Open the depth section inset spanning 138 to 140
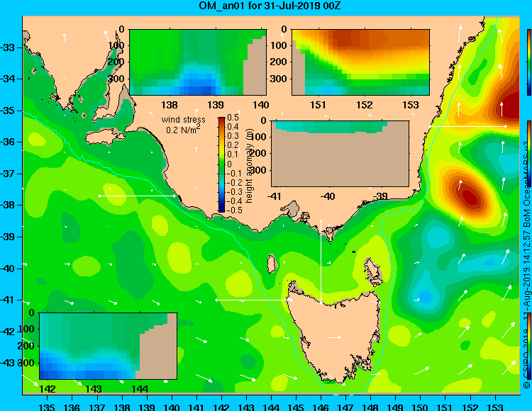 pos(198,62)
